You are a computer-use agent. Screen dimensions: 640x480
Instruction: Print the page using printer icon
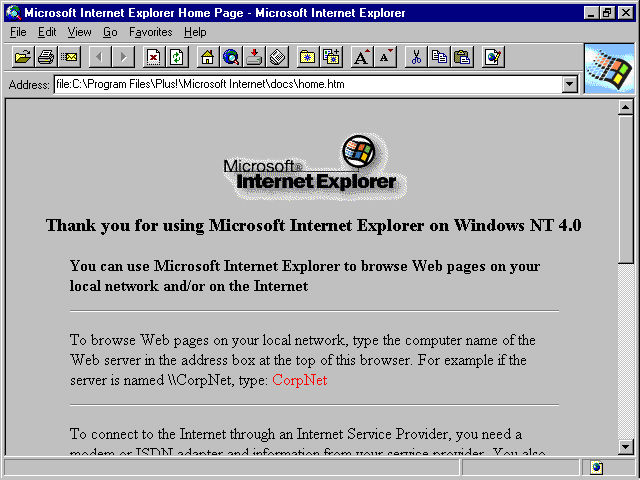(46, 57)
